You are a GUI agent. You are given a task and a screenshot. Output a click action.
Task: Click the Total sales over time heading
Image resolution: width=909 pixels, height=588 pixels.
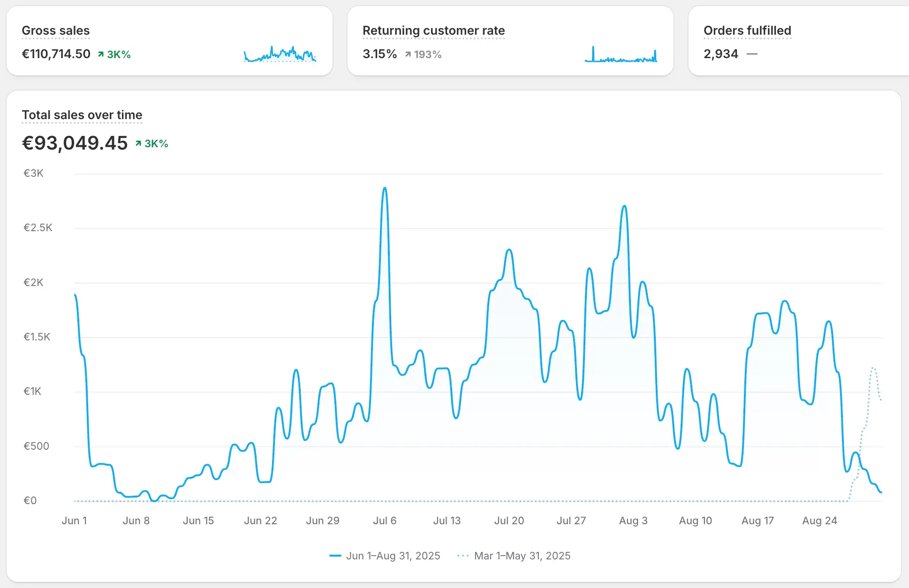(x=82, y=115)
